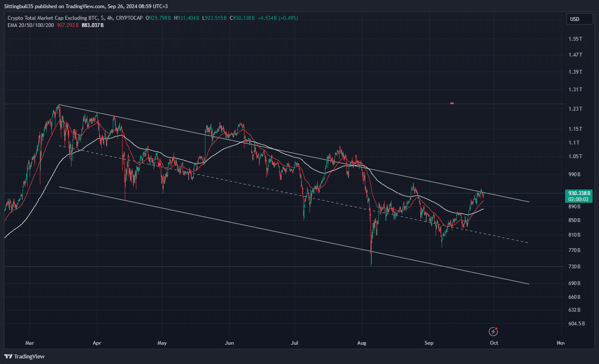Viewport: 599px width, 364px height.
Task: Click the close value C930.338 B in the header
Action: pyautogui.click(x=242, y=18)
